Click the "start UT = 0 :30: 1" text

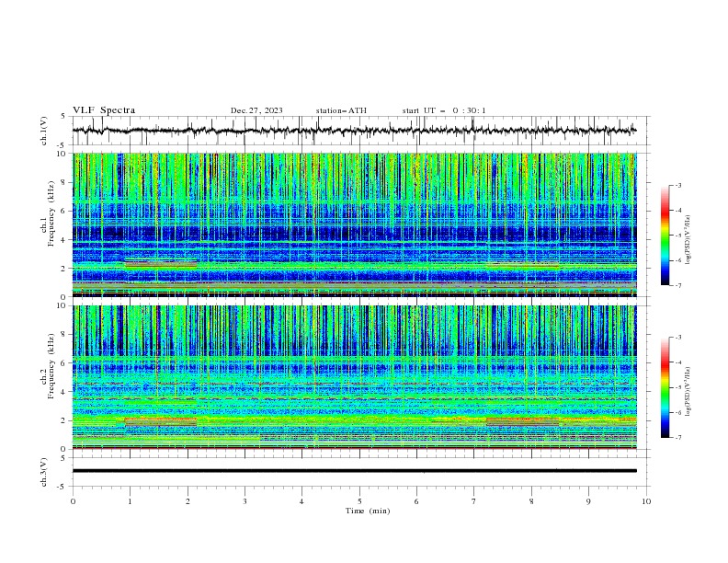point(444,110)
